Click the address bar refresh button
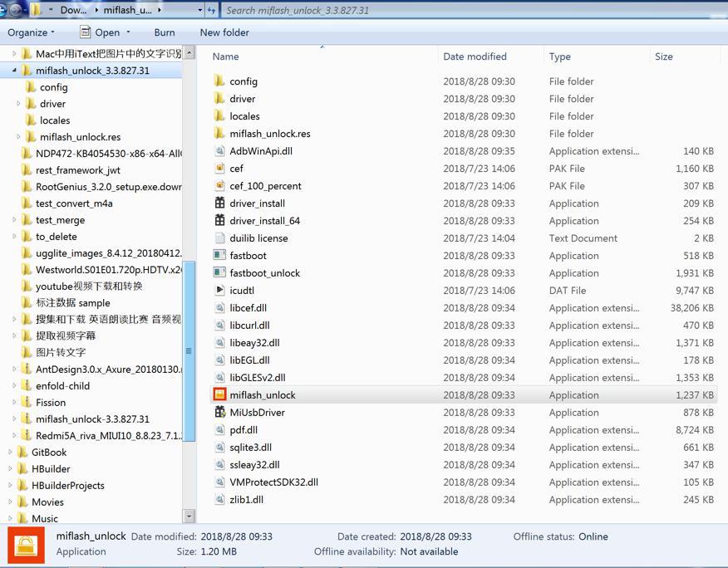This screenshot has height=568, width=728. pyautogui.click(x=212, y=10)
